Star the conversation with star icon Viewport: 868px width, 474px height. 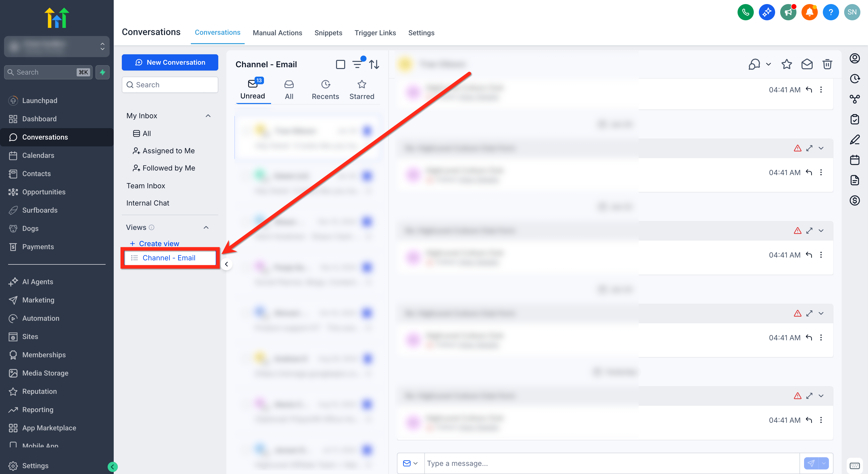[x=787, y=64]
